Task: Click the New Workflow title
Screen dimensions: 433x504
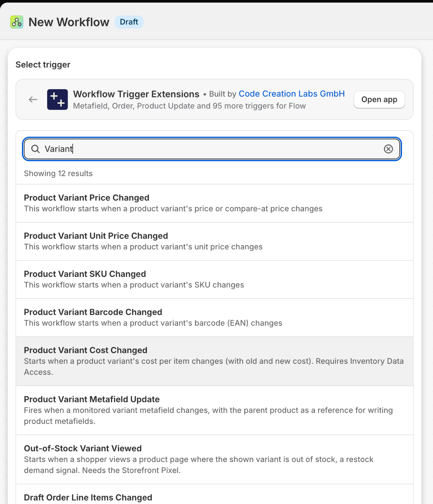Action: (x=69, y=22)
